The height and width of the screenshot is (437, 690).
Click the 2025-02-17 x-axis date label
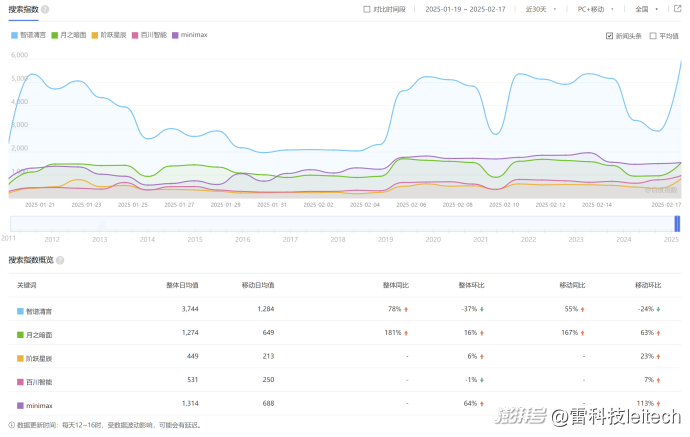[x=666, y=205]
